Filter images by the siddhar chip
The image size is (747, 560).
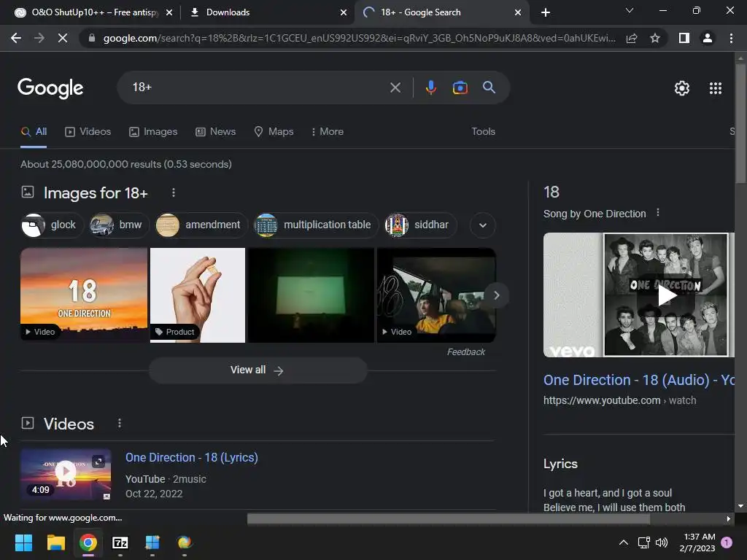click(x=421, y=225)
